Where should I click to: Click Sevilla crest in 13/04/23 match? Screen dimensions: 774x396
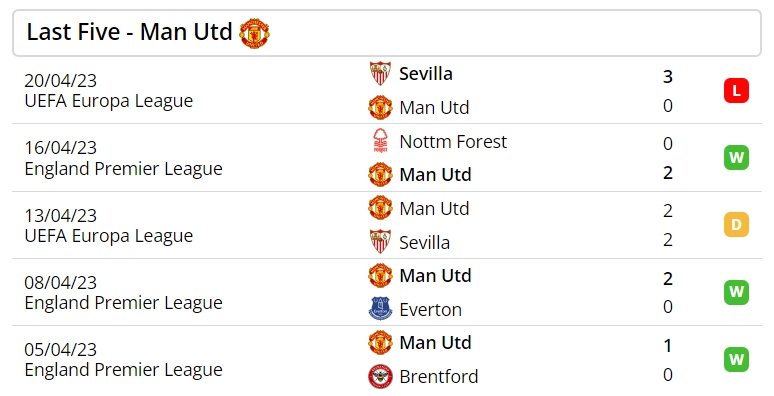click(x=380, y=242)
